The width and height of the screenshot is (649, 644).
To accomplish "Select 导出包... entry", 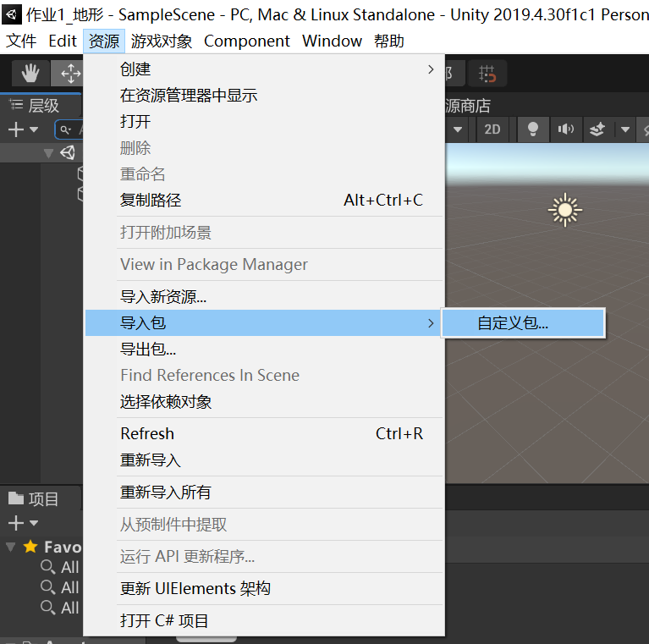I will coord(264,350).
